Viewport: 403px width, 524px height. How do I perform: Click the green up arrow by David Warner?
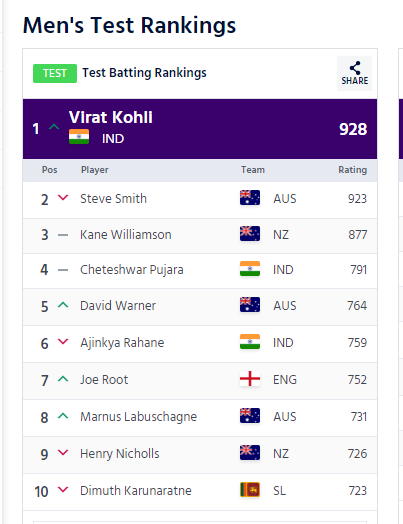pyautogui.click(x=63, y=304)
